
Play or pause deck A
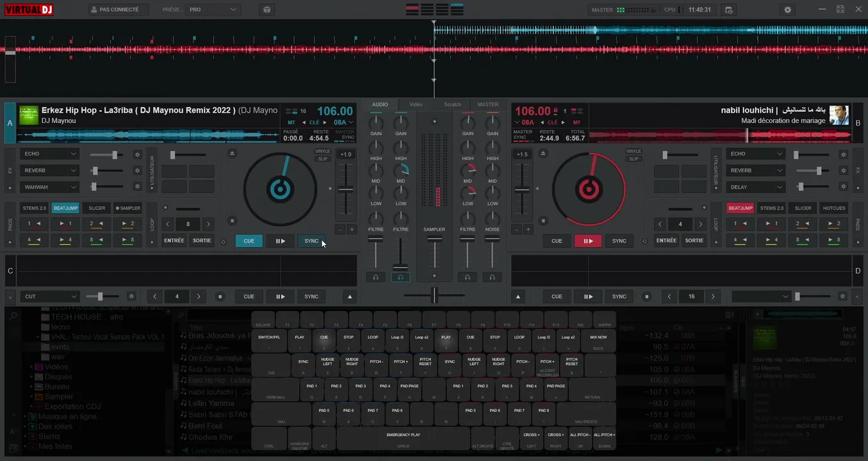tap(281, 241)
